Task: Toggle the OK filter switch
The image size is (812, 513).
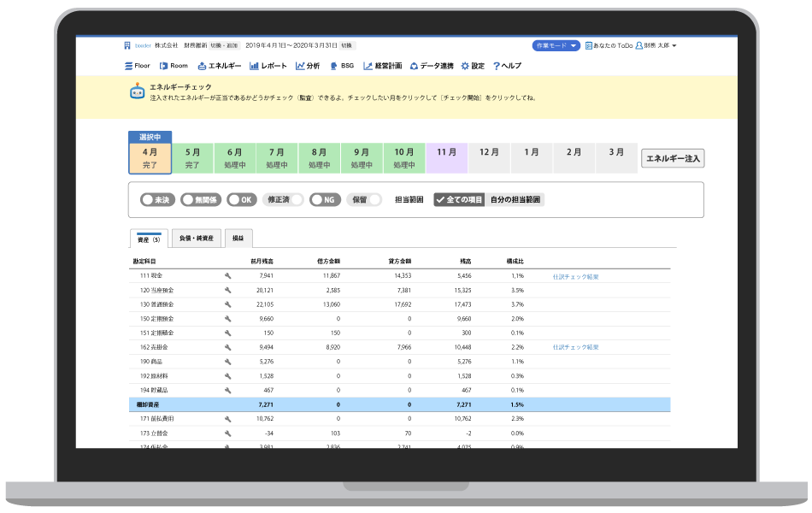Action: pyautogui.click(x=241, y=199)
